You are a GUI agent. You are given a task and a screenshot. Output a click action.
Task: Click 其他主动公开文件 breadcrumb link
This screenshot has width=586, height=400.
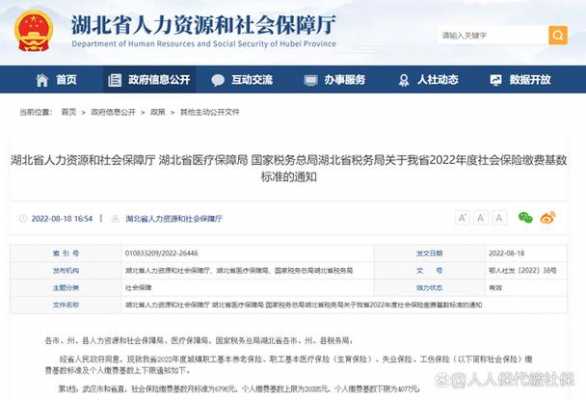(210, 112)
